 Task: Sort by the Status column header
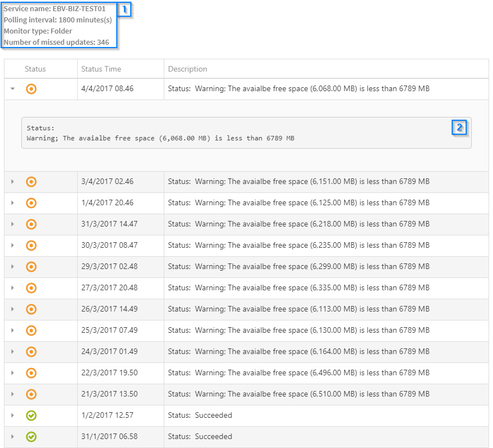(35, 69)
